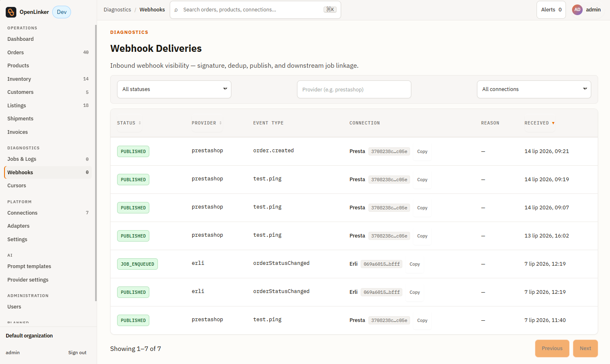This screenshot has width=610, height=364.
Task: Click the JOB_ENQUEUED status badge
Action: click(138, 264)
